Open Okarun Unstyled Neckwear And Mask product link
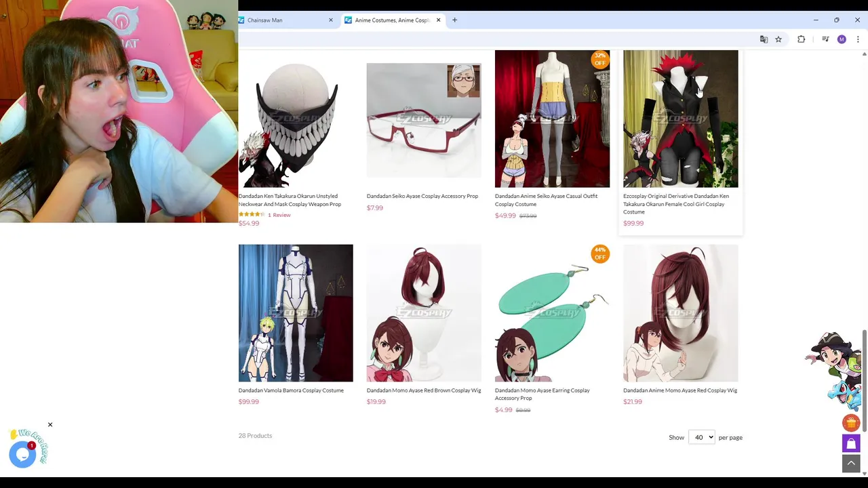868x488 pixels. 290,200
